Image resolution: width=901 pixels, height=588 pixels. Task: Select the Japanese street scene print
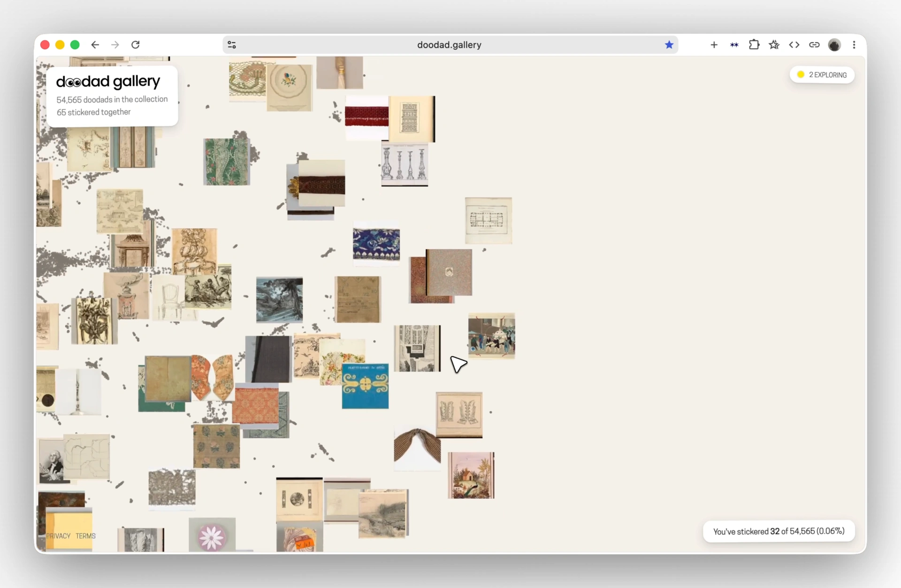pyautogui.click(x=492, y=336)
